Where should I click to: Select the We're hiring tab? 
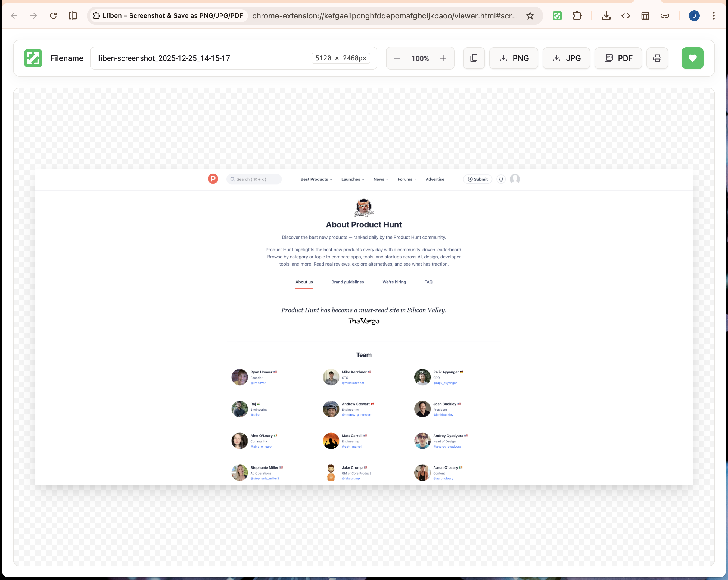[x=394, y=282]
